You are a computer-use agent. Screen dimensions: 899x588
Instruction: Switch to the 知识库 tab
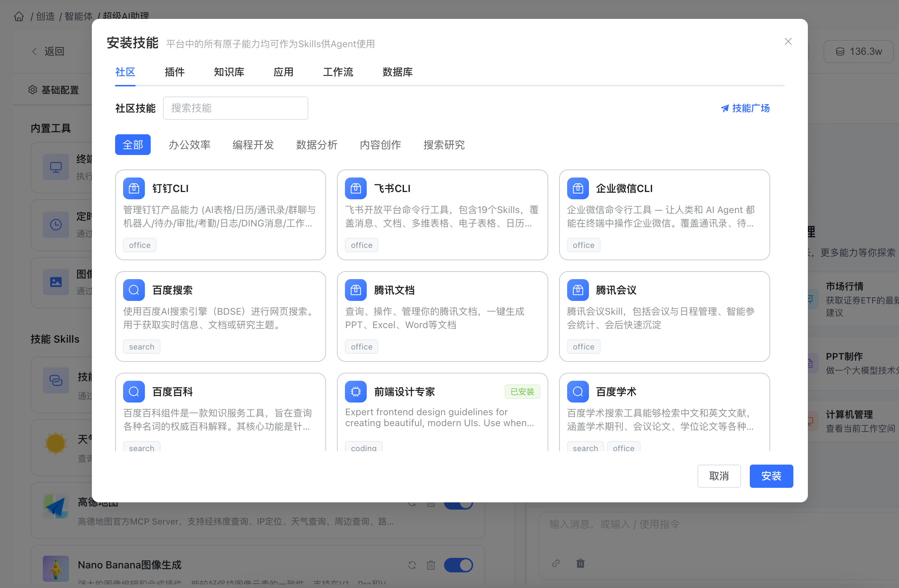pos(229,72)
